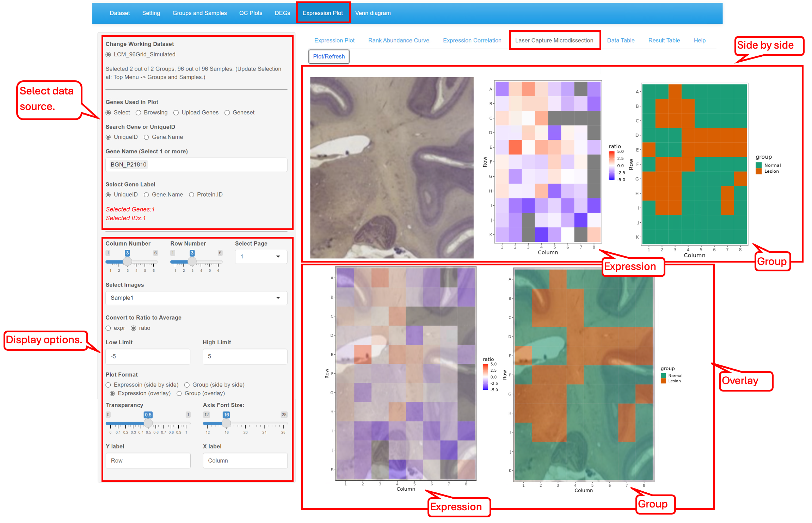This screenshot has width=812, height=523.
Task: Click the X label input field
Action: click(x=245, y=461)
